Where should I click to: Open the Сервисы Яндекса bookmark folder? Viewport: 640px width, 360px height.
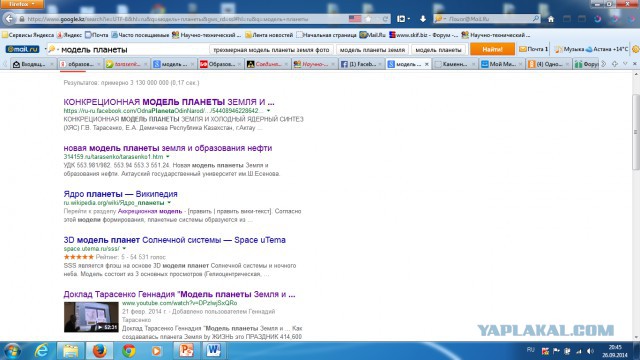(x=28, y=35)
